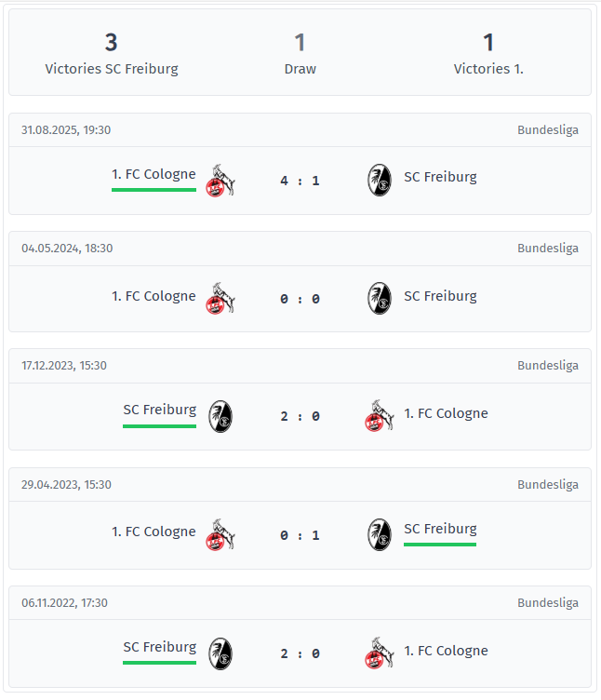Screen dimensions: 601x700
Task: Open the 0 : 0 match score
Action: (300, 299)
